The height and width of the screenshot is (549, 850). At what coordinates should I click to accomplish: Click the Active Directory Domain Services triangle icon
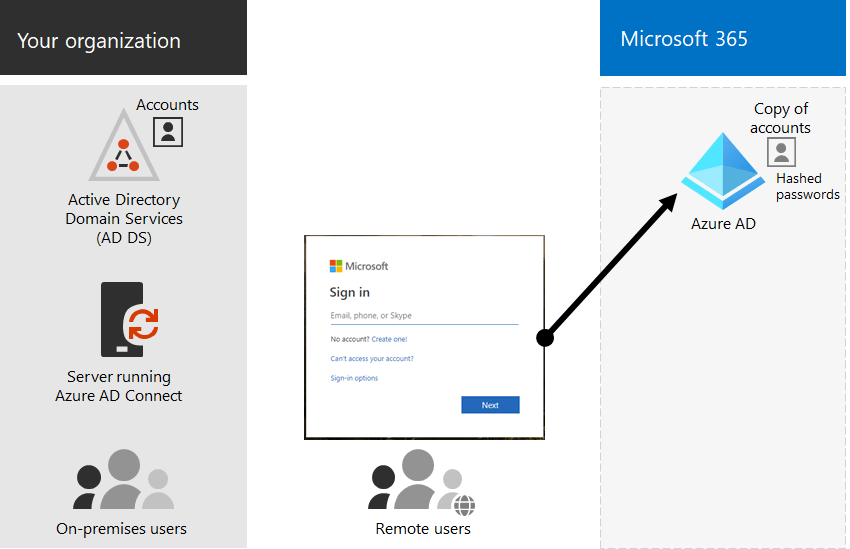[124, 148]
